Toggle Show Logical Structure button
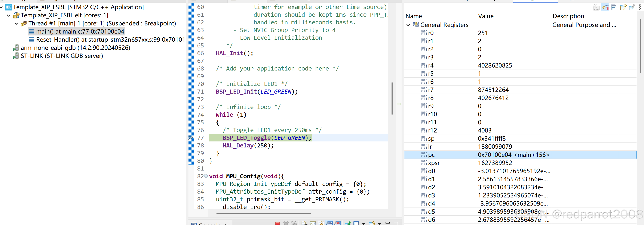The height and width of the screenshot is (225, 644). coord(605,7)
